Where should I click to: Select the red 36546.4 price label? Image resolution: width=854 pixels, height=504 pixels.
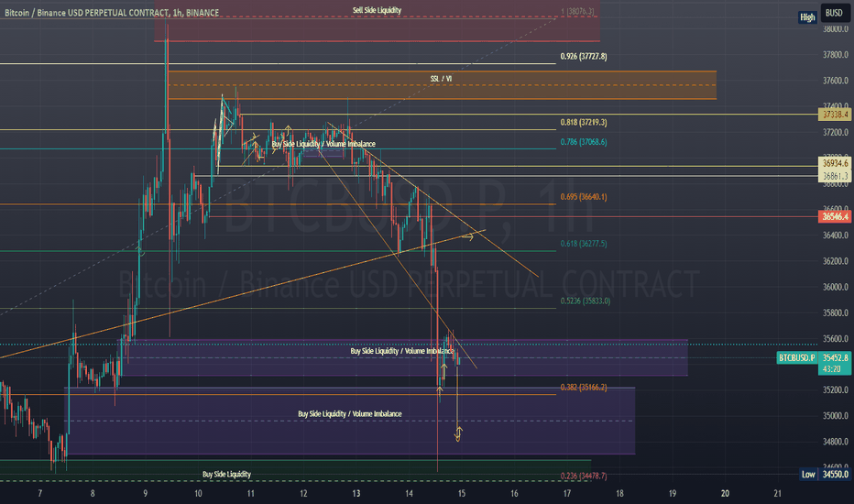[x=835, y=217]
